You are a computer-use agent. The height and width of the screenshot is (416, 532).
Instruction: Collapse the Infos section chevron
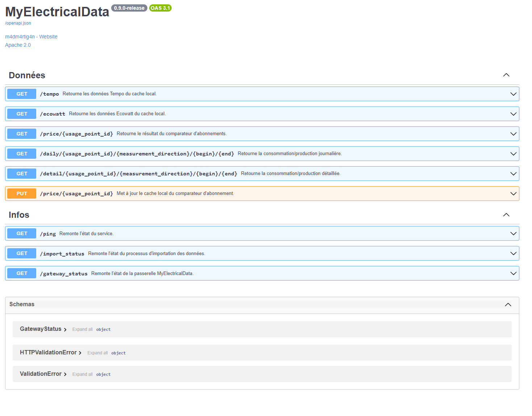point(506,215)
